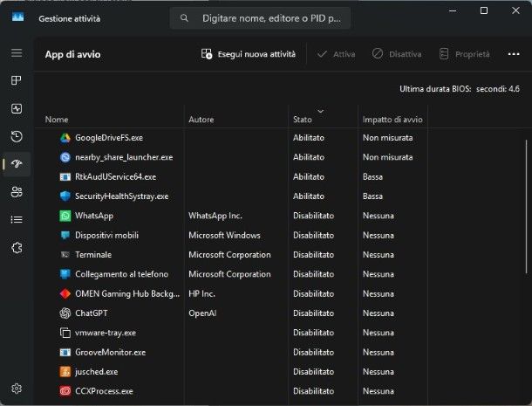Click the SecurityHealthSystray shield icon
Viewport: 532px width, 406px height.
pos(65,196)
